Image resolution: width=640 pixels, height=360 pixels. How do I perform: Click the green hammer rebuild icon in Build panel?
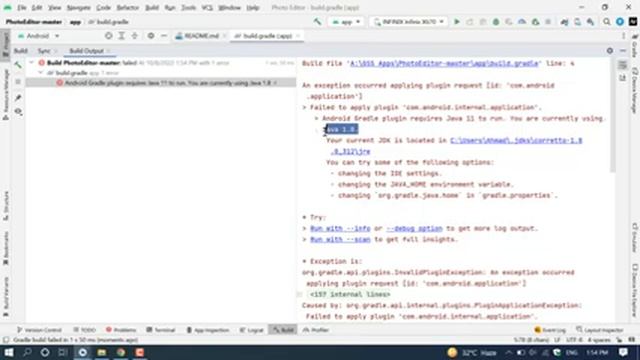(x=18, y=65)
